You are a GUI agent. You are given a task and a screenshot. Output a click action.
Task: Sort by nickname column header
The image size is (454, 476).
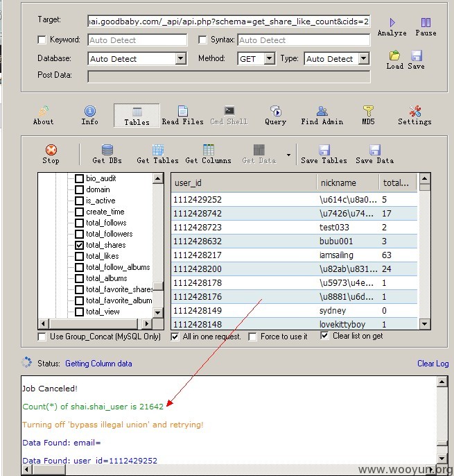tap(348, 182)
